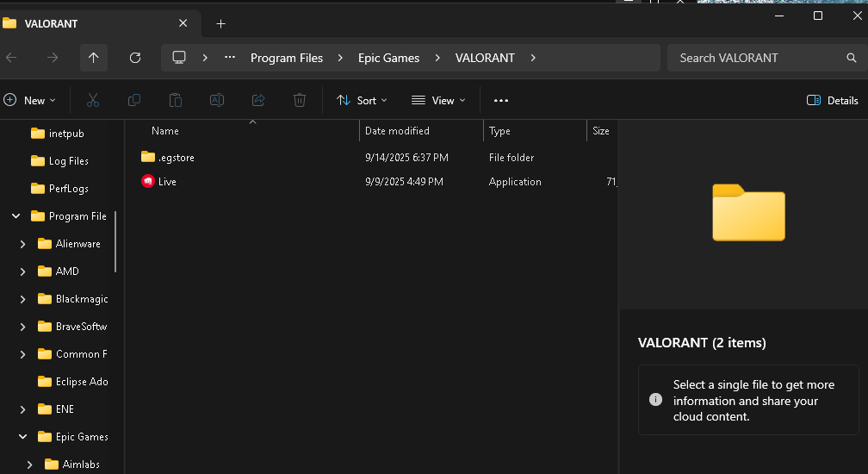
Task: Click date 9/14/2025 6:37 PM cell
Action: click(406, 157)
